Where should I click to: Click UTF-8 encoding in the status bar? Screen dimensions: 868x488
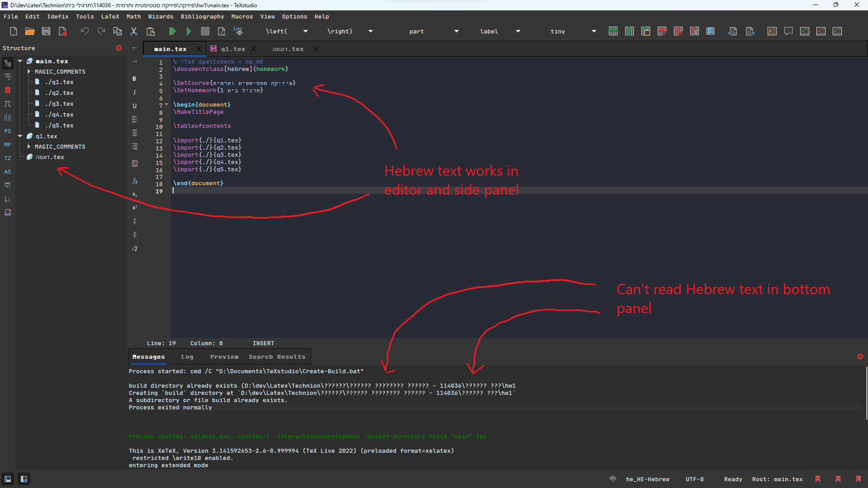695,479
